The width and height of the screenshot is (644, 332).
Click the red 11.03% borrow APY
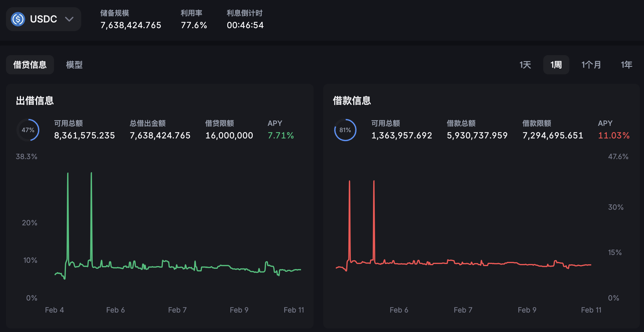click(x=614, y=135)
